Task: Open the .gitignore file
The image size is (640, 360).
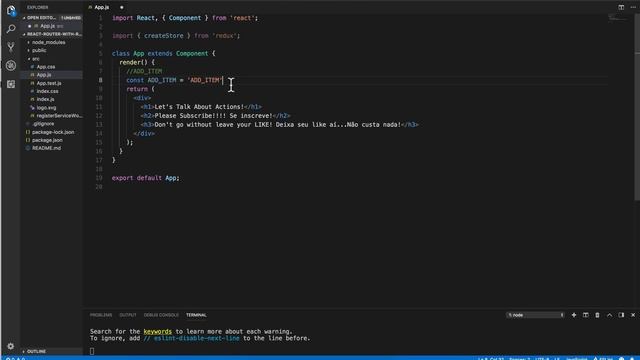Action: 43,124
